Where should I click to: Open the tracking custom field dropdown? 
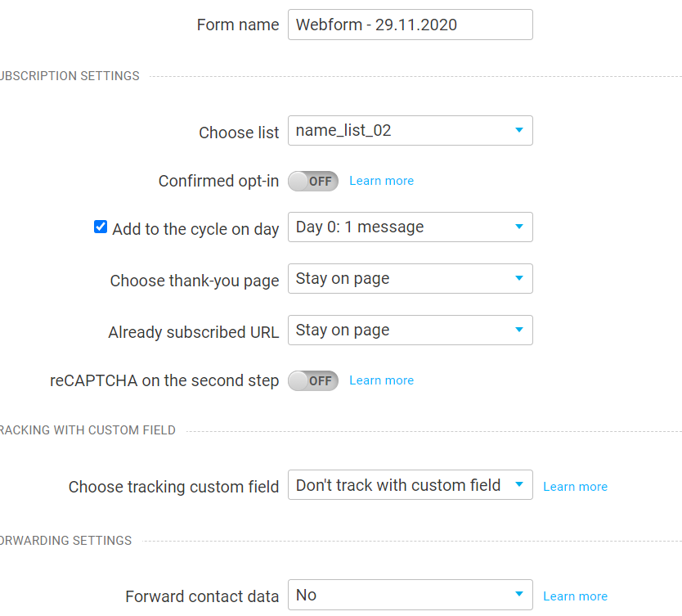click(x=411, y=484)
